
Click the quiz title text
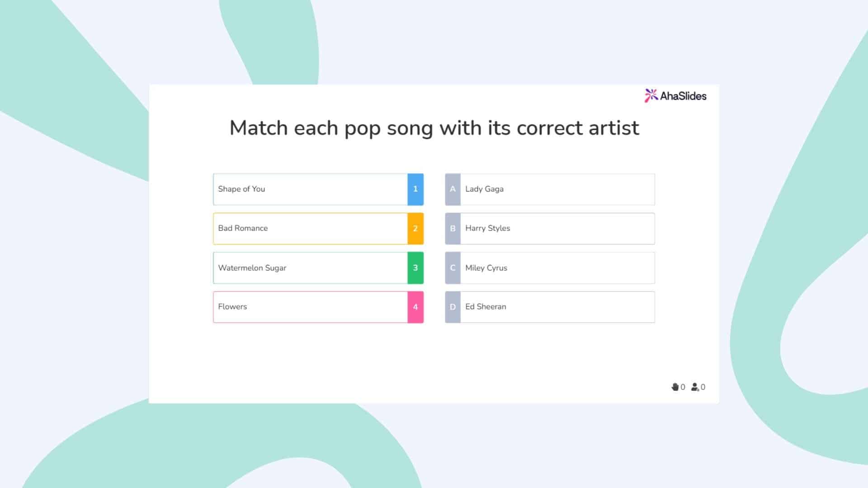(x=434, y=128)
